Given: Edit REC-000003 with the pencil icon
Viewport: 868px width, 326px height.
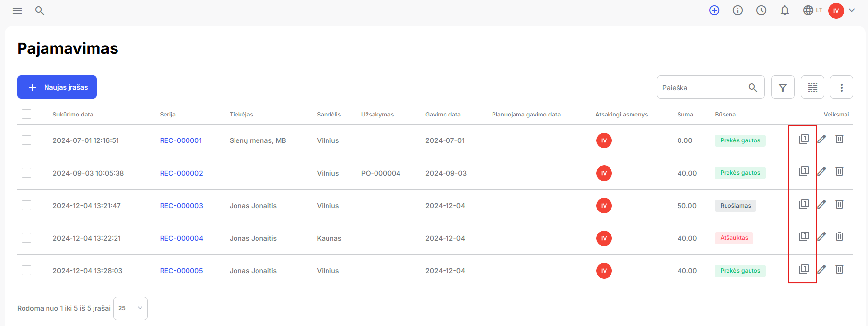Looking at the screenshot, I should [x=821, y=204].
